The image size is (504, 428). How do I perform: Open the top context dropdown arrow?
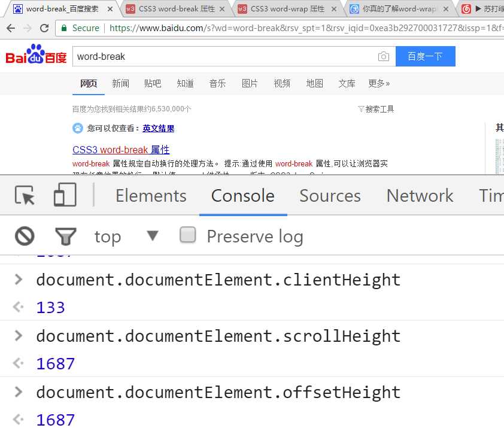153,235
